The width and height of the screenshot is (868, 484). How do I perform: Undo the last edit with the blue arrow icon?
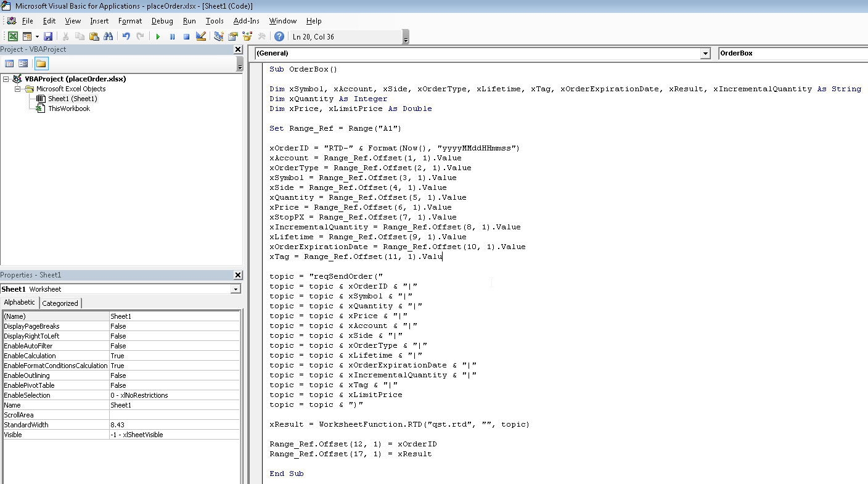coord(126,37)
